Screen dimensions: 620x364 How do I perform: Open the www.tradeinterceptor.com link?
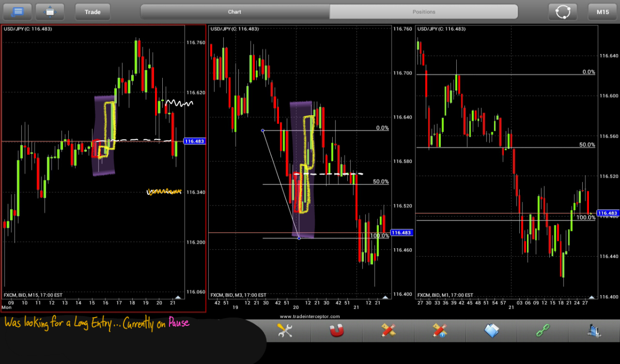[x=310, y=316]
